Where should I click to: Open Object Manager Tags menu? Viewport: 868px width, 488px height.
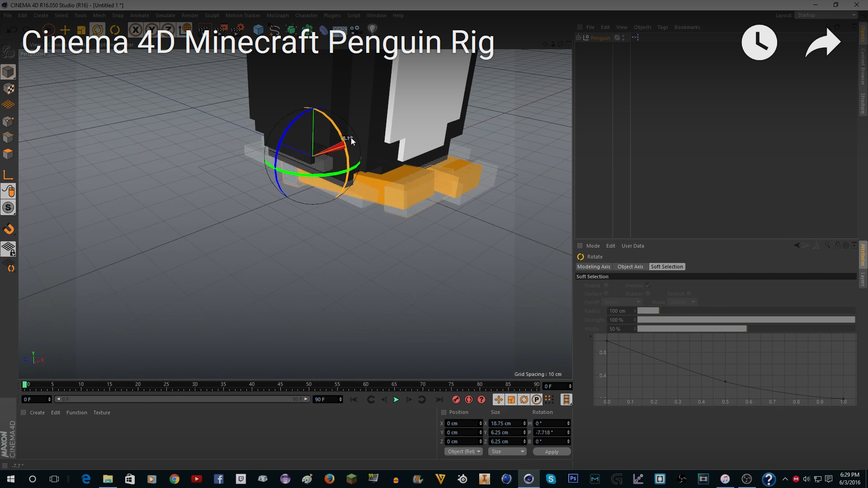click(662, 27)
